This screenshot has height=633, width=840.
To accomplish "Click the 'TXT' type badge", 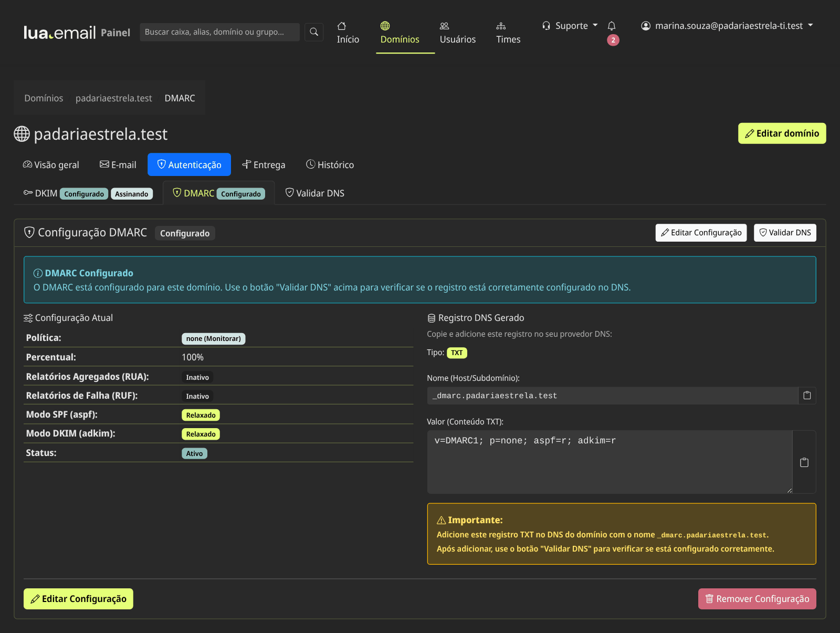I will tap(457, 353).
